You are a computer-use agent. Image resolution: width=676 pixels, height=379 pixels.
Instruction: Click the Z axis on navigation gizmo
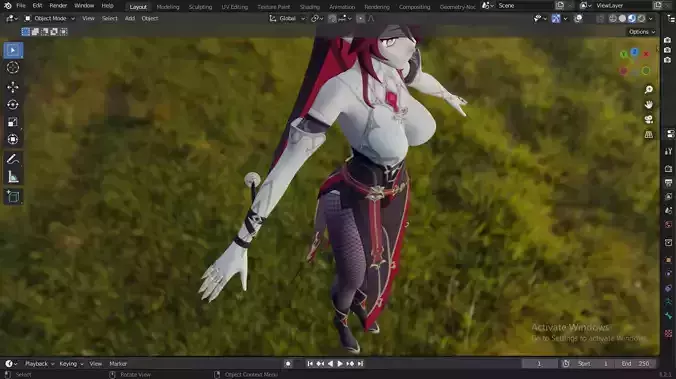tap(635, 52)
